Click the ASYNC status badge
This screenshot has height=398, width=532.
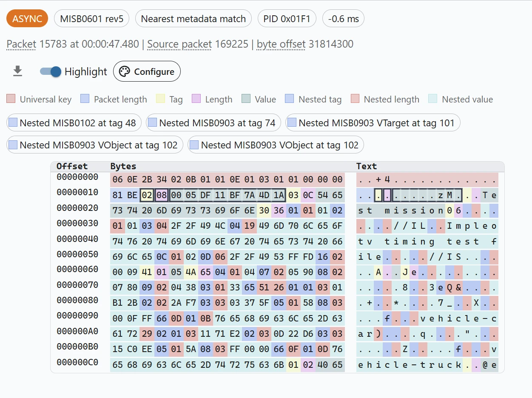coord(27,19)
